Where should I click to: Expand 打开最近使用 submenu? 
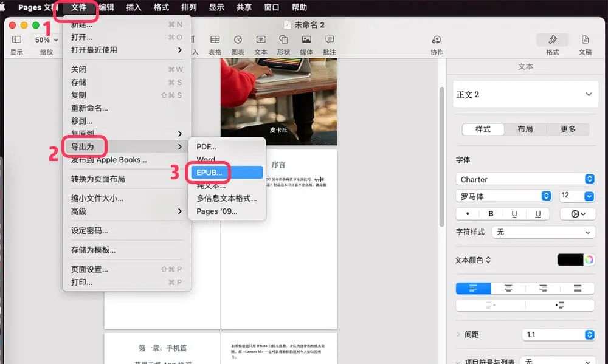pyautogui.click(x=126, y=50)
